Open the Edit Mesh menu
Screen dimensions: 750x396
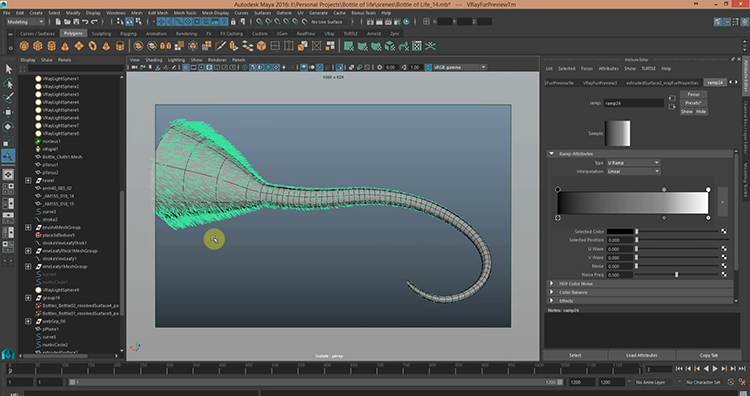158,13
